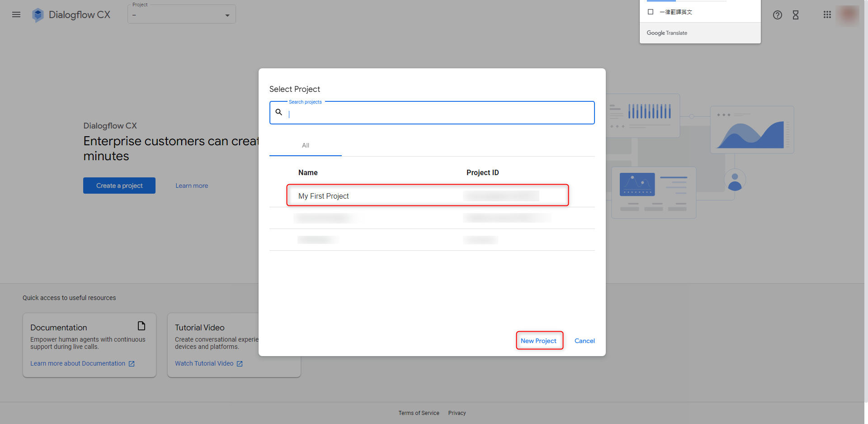Select the All tab in dialog
Viewport: 868px width, 424px height.
(306, 145)
